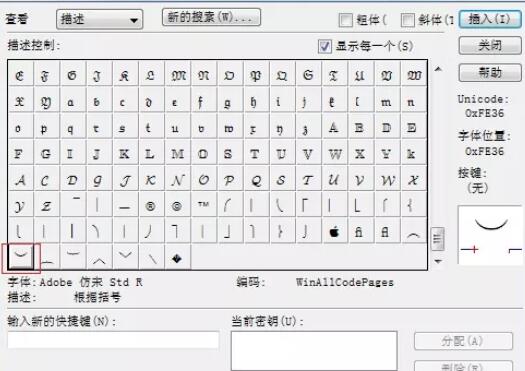Click the Adobe 仿宋 Std R font text
The width and height of the screenshot is (525, 371).
(91, 282)
